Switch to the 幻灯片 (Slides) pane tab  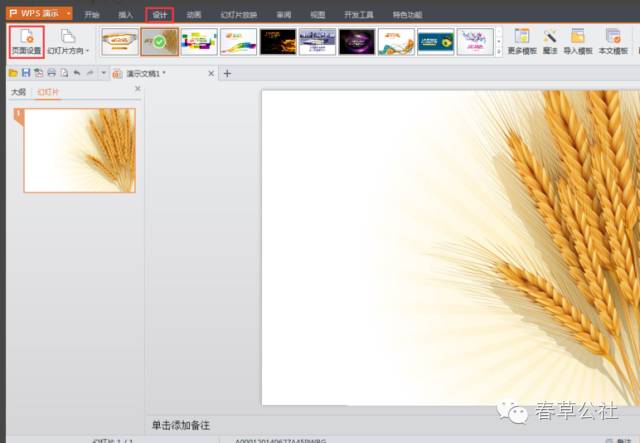(48, 92)
